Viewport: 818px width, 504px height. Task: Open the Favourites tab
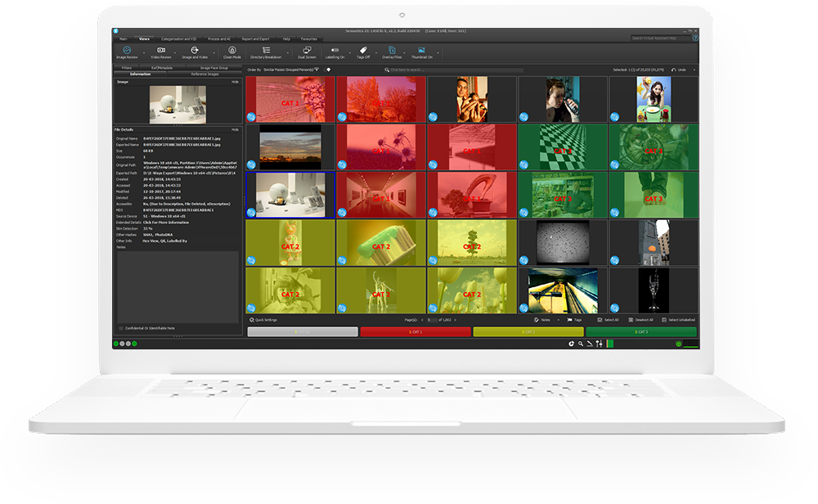[309, 38]
